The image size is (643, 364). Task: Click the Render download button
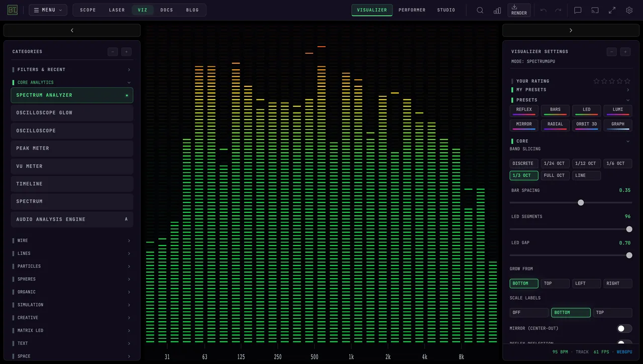[519, 10]
